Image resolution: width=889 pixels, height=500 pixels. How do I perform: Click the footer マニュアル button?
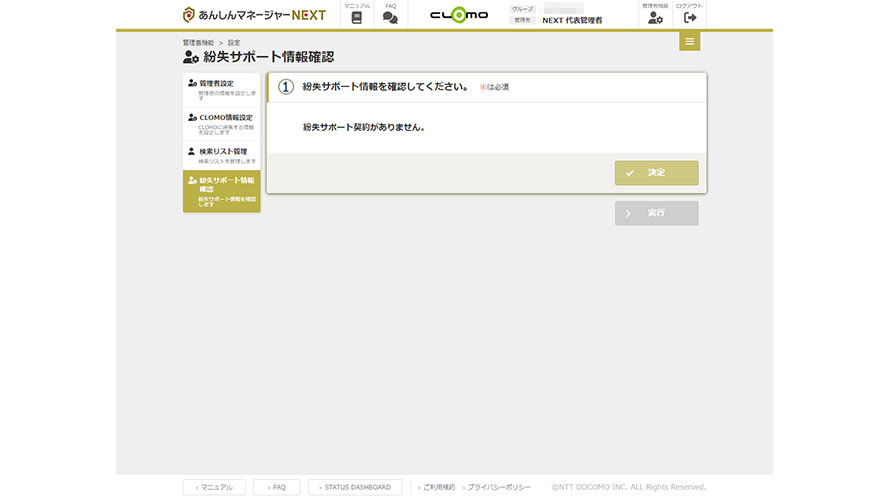pos(214,487)
